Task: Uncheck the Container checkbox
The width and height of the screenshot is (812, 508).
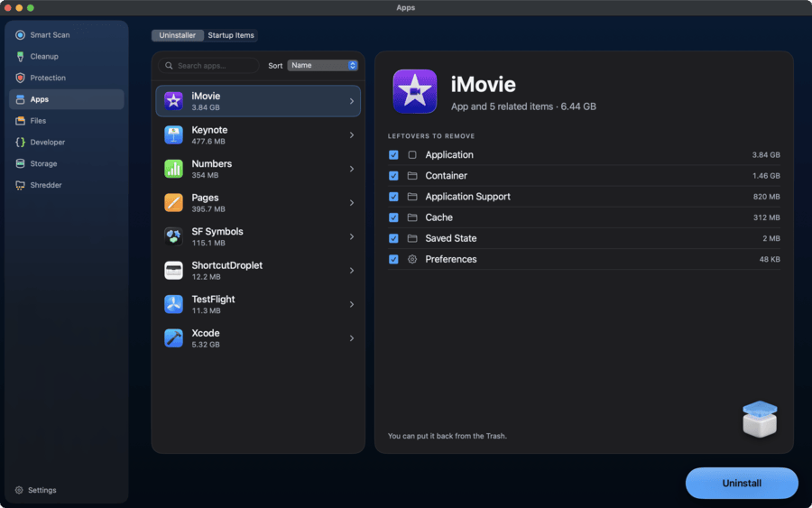Action: click(393, 176)
